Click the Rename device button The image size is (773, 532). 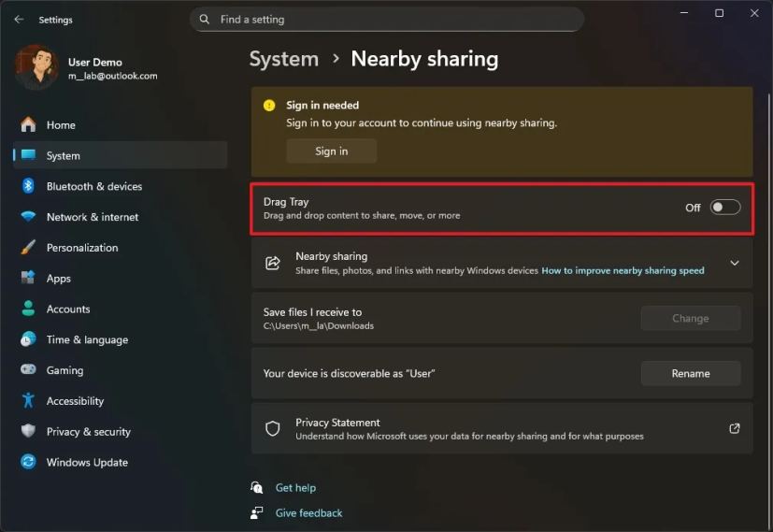pyautogui.click(x=690, y=374)
